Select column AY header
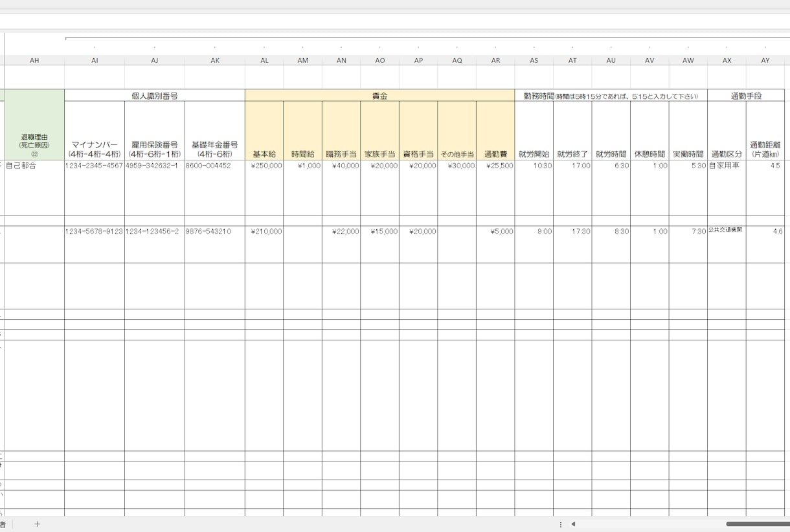The height and width of the screenshot is (532, 790). (x=765, y=60)
